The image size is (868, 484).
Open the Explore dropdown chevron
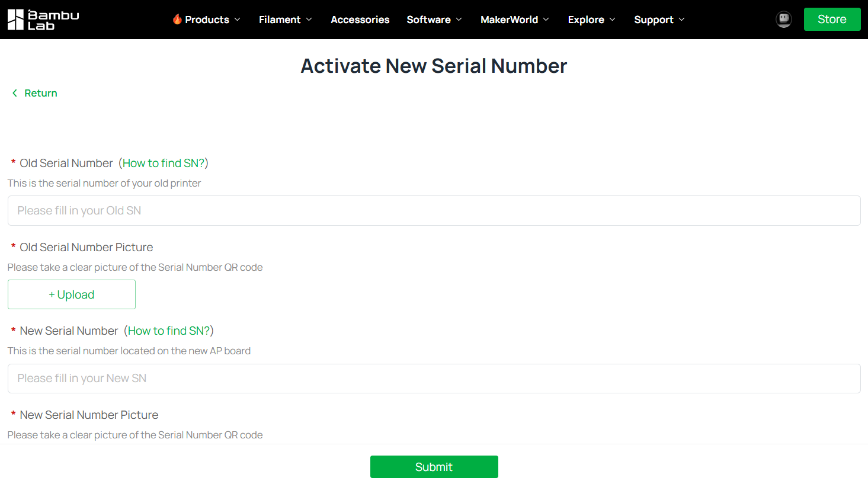pyautogui.click(x=613, y=20)
